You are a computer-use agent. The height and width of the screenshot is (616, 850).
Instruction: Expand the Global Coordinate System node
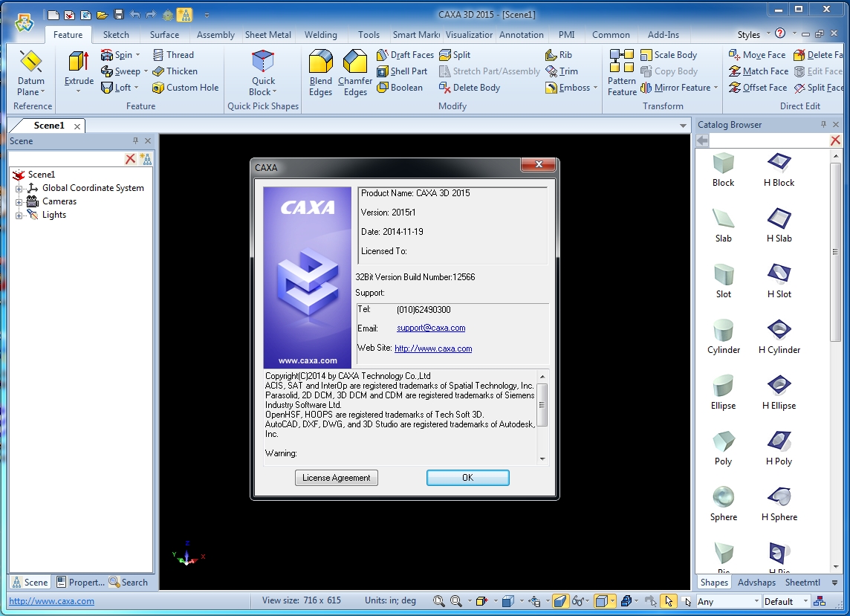point(19,188)
